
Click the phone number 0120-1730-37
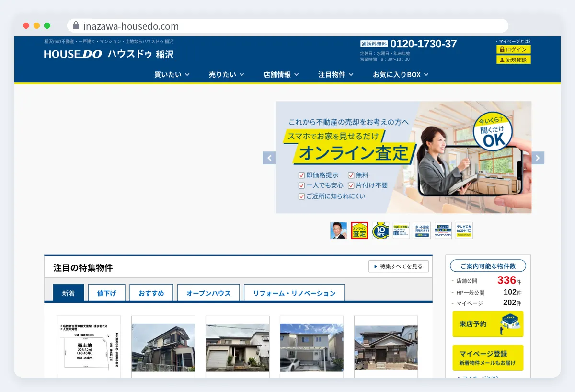424,44
